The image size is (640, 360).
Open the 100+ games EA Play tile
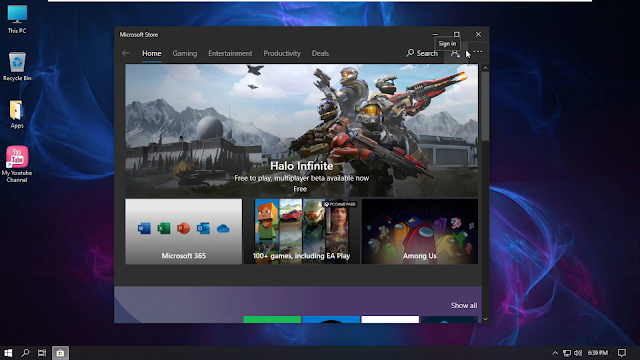[x=302, y=231]
